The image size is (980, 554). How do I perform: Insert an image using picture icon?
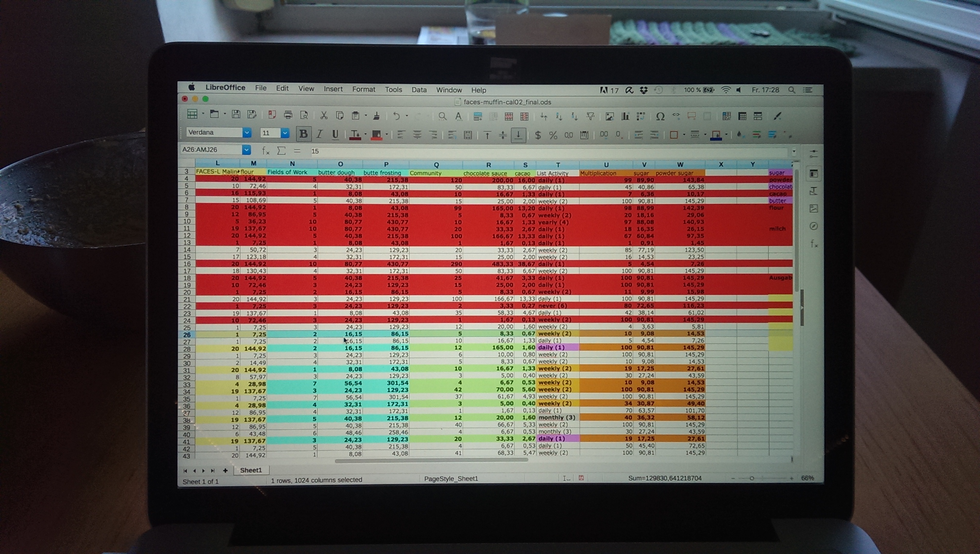pos(610,116)
